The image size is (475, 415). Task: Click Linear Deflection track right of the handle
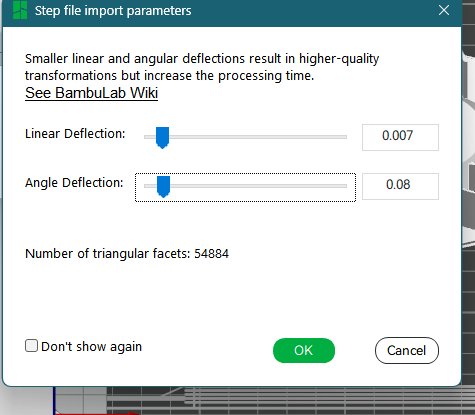coord(258,137)
